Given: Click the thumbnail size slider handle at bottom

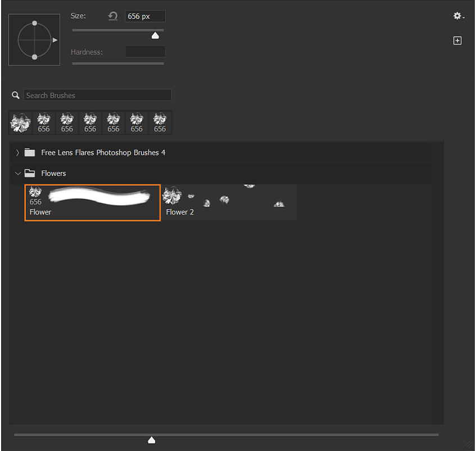Looking at the screenshot, I should (x=152, y=440).
